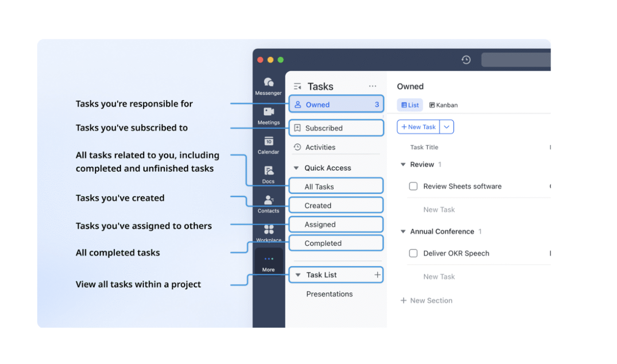Click the More ellipsis sidebar icon
Viewport: 617px width, 364px height.
coord(269,259)
